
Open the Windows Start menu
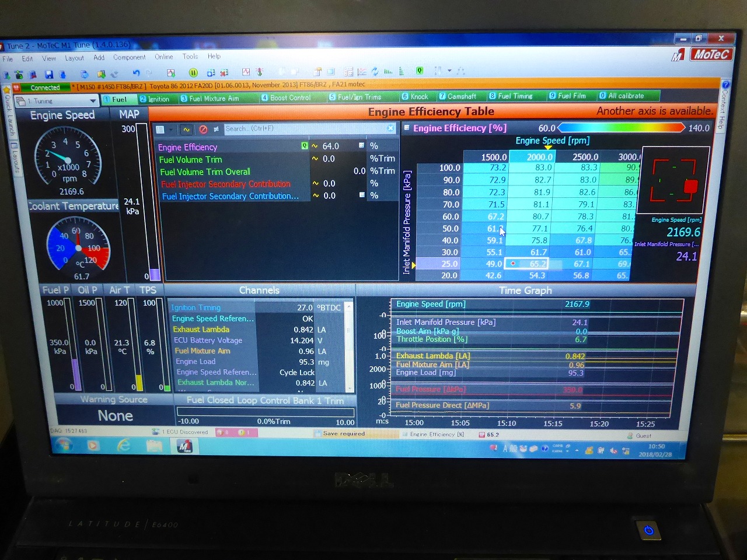pyautogui.click(x=63, y=445)
